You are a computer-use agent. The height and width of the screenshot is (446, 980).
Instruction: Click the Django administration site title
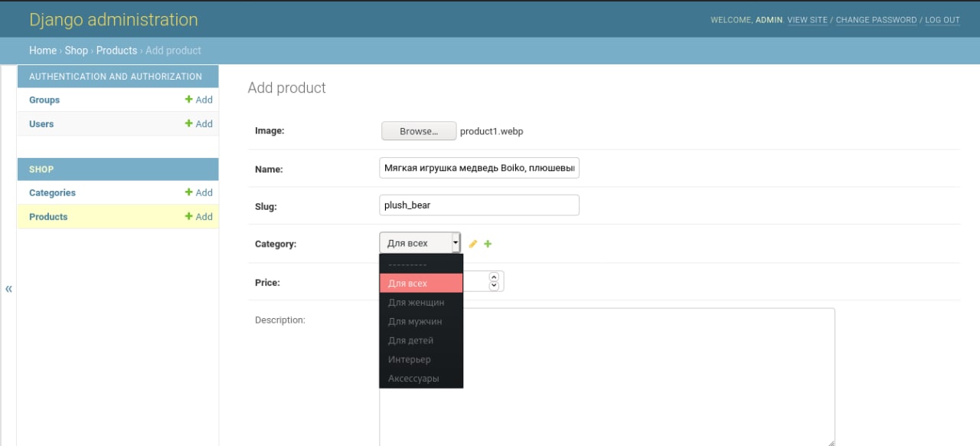pyautogui.click(x=113, y=20)
